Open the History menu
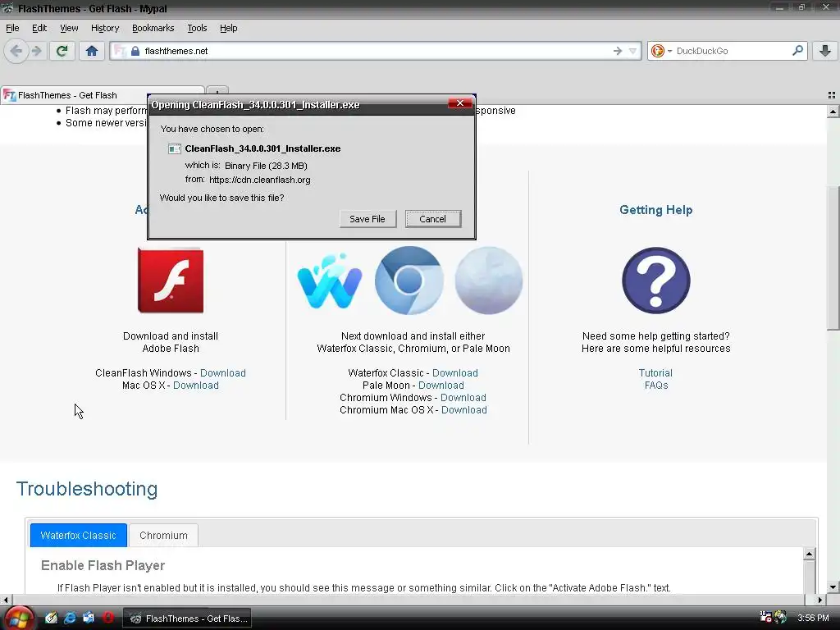The height and width of the screenshot is (630, 840). pos(104,28)
